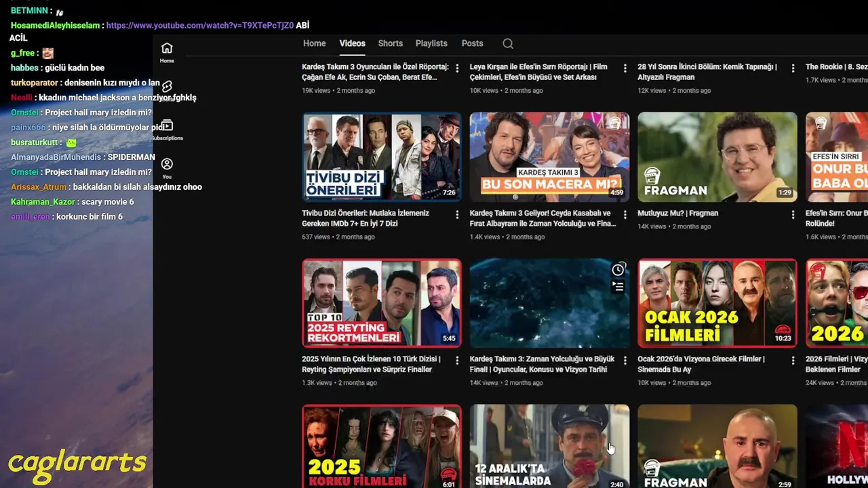Open options menu for Kemik Tapınağı Fragman video
This screenshot has width=868, height=488.
[793, 68]
